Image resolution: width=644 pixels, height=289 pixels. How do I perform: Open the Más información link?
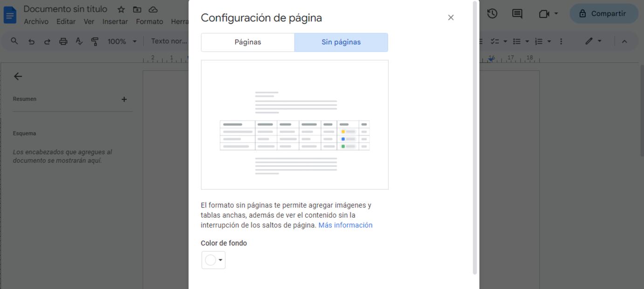[x=345, y=225]
